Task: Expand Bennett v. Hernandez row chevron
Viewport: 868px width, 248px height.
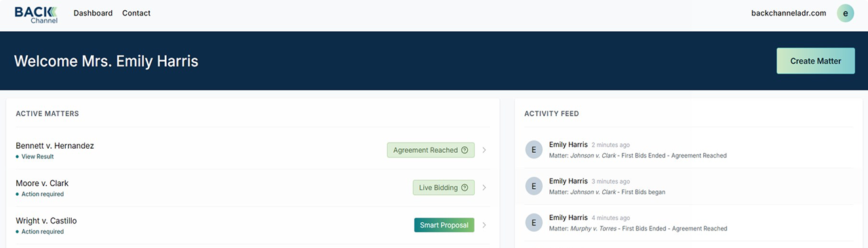Action: click(484, 150)
